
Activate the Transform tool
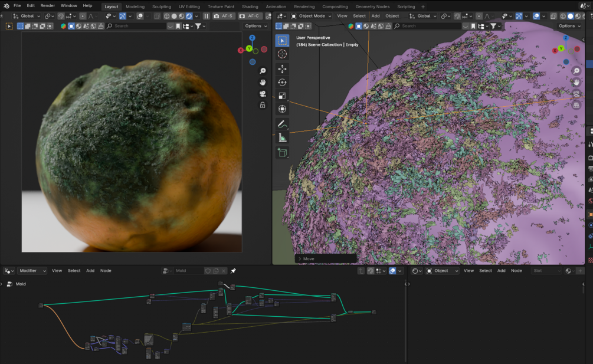click(x=282, y=109)
